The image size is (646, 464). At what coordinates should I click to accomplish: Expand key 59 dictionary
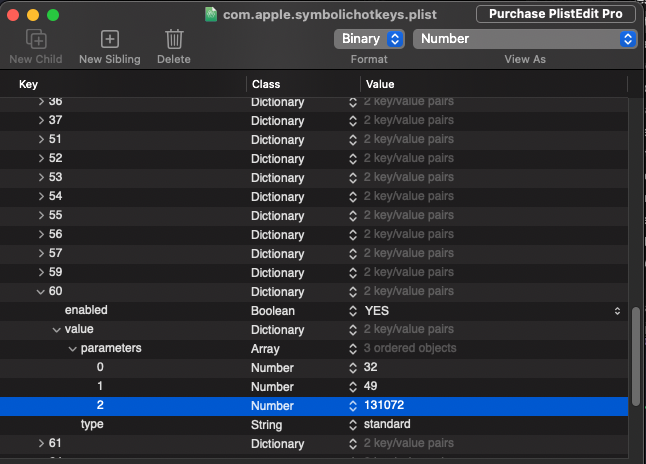tap(41, 272)
